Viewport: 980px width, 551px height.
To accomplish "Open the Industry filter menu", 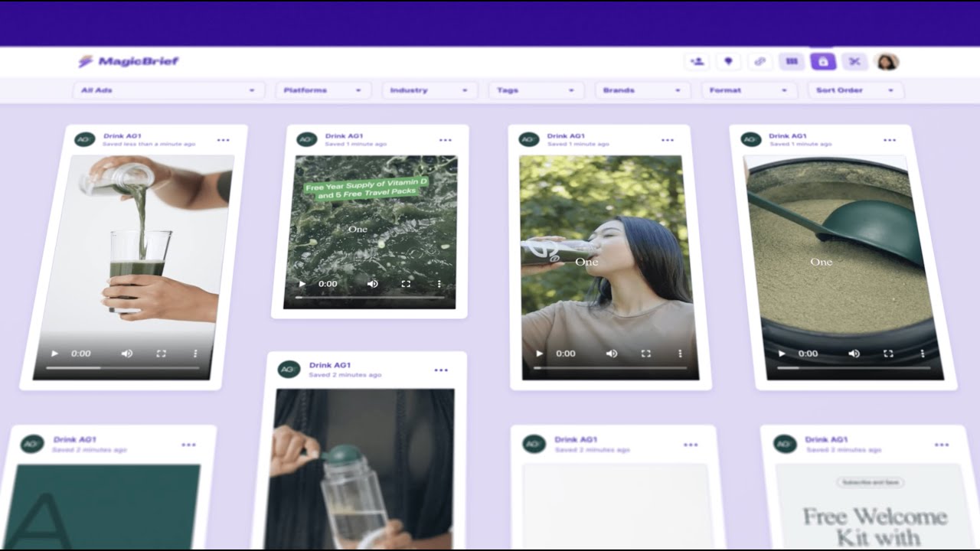I will tap(428, 90).
